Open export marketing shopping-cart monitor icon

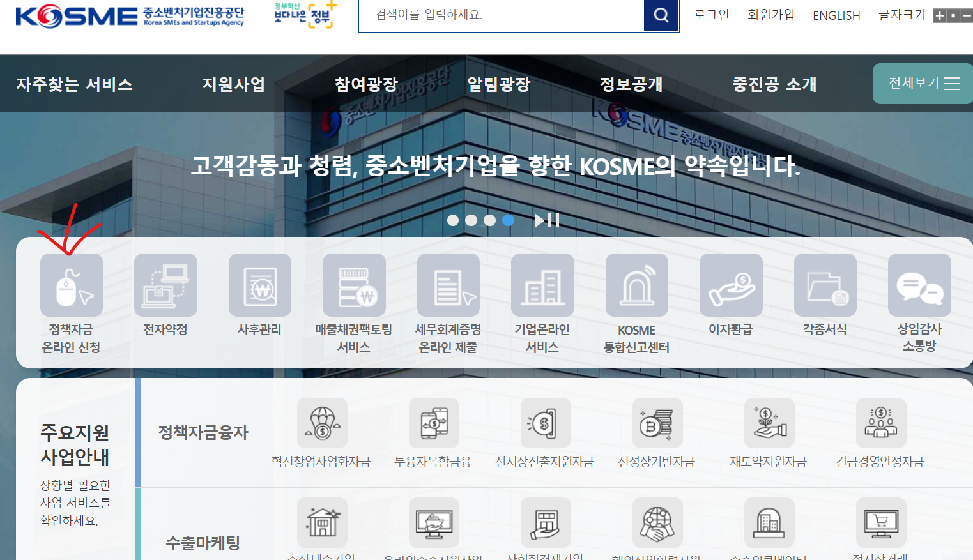pyautogui.click(x=881, y=522)
